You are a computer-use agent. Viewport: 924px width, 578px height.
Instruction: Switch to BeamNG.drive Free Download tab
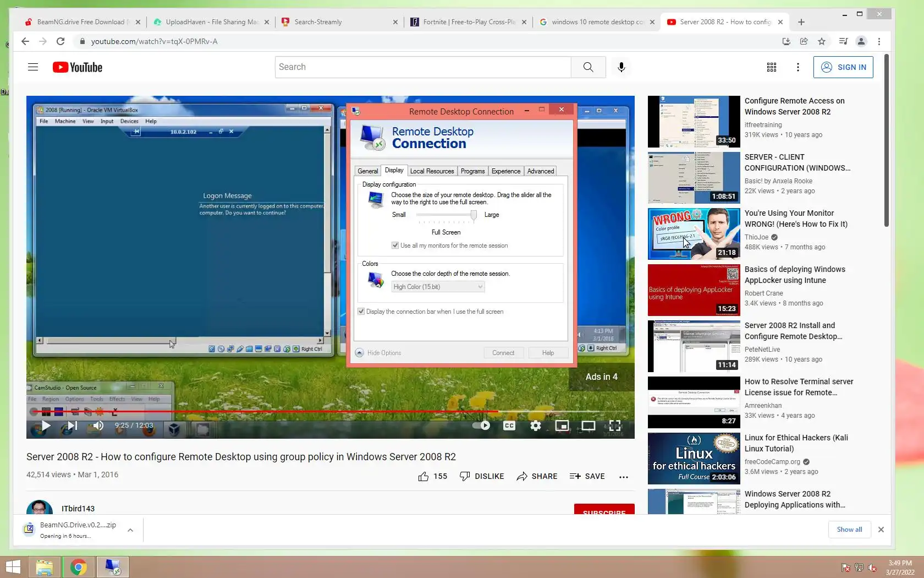[x=81, y=22]
